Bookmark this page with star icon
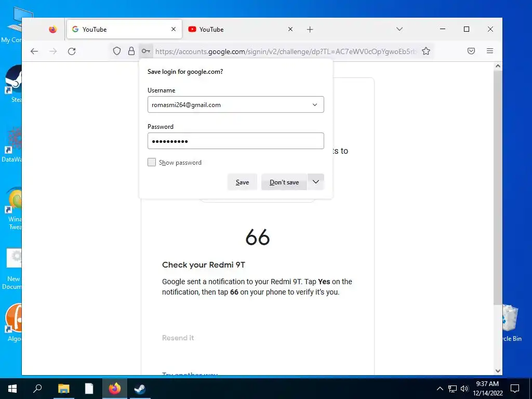This screenshot has height=399, width=532. 426,51
